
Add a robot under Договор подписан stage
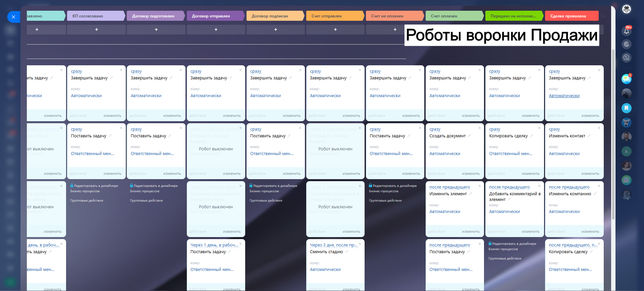pos(276,29)
